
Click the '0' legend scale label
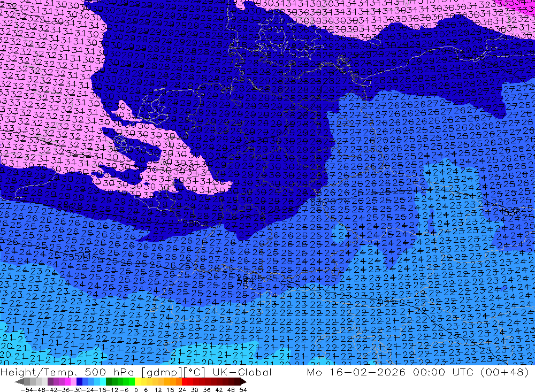point(136,390)
